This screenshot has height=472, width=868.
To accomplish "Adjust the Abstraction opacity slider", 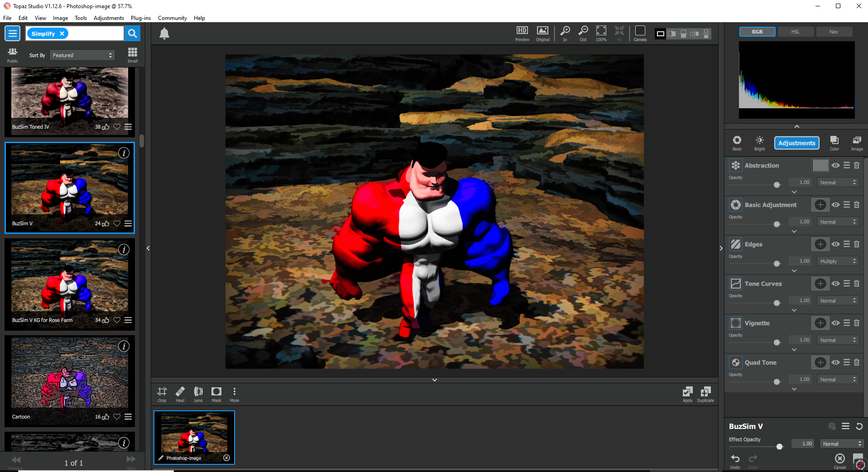I will [x=777, y=185].
